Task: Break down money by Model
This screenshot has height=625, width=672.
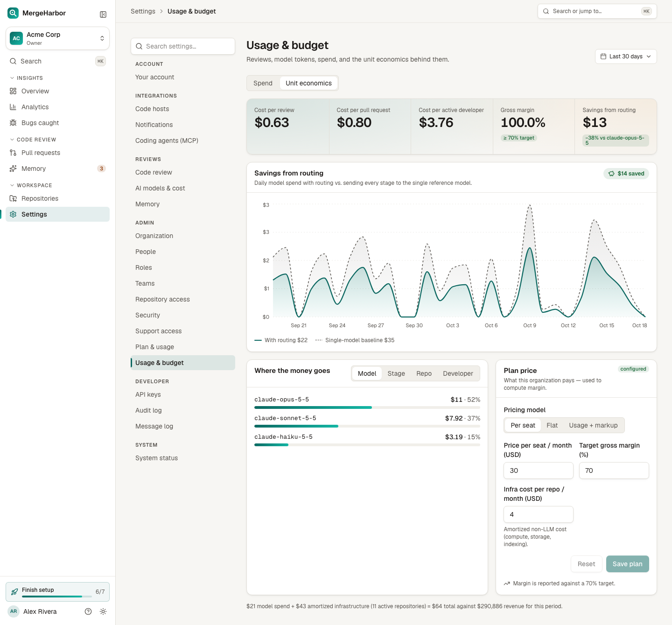Action: point(367,373)
